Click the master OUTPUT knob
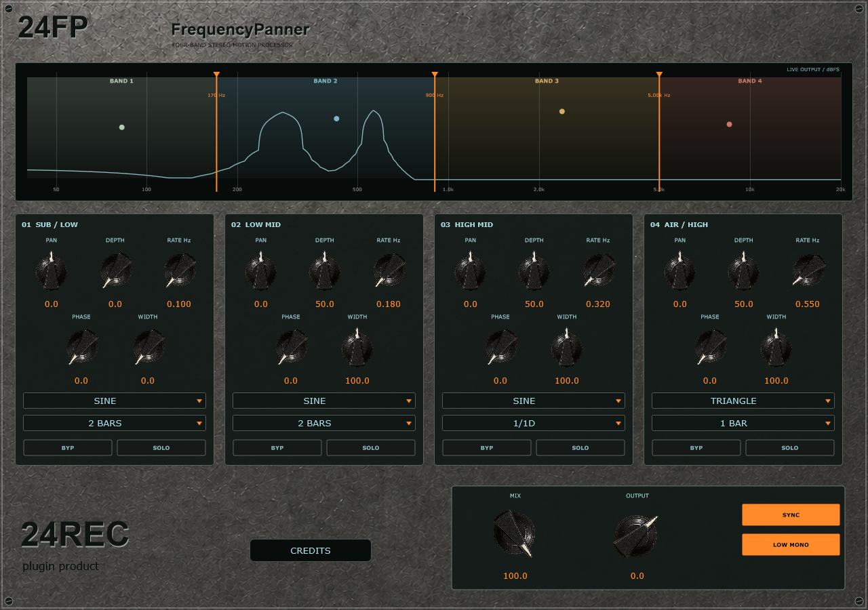Viewport: 868px width, 610px height. [636, 535]
